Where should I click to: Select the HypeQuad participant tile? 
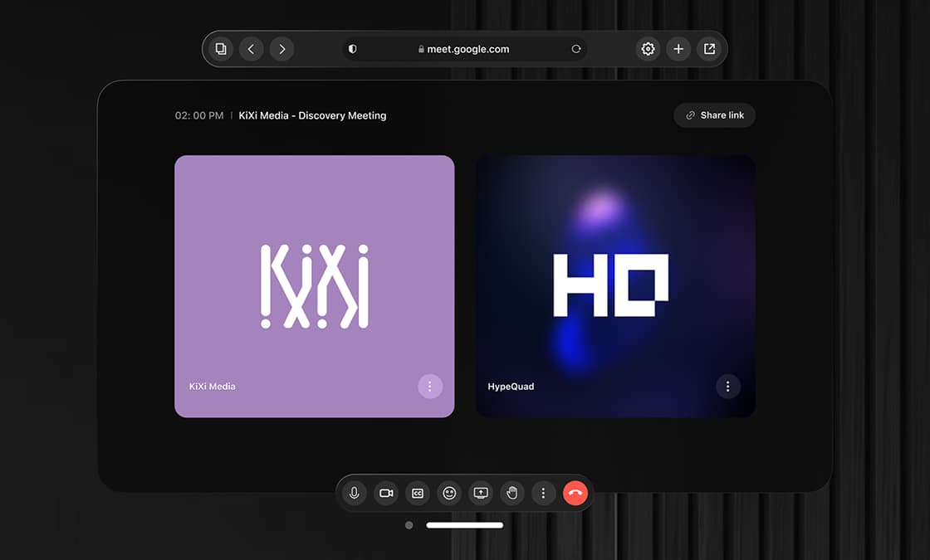[x=614, y=285]
